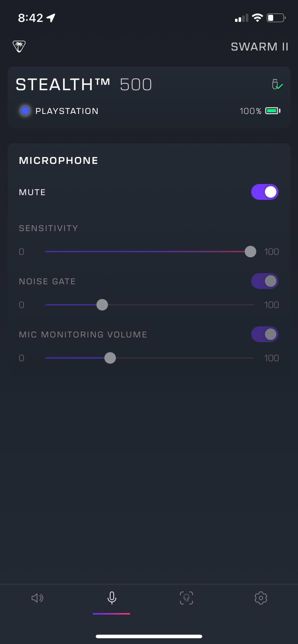Toggle the Noise Gate switch
The height and width of the screenshot is (644, 298).
(x=265, y=281)
